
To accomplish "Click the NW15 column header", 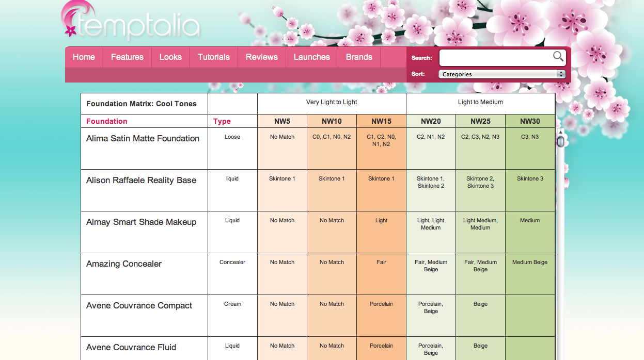I will tap(381, 121).
